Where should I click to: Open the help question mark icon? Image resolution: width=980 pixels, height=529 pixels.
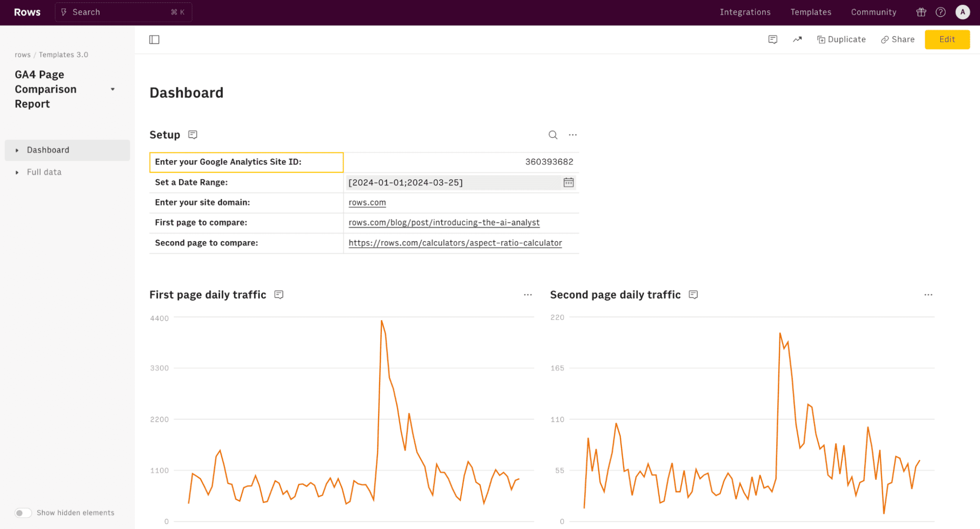coord(940,12)
